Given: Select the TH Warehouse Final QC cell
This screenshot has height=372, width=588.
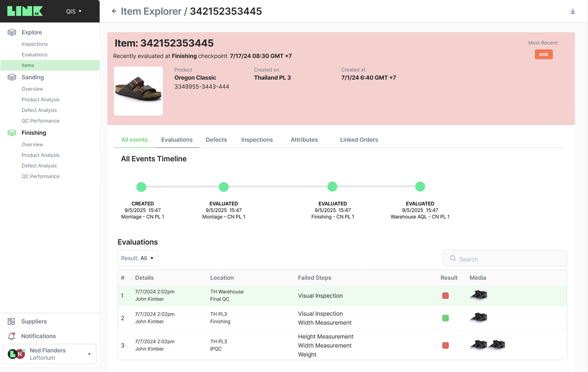Looking at the screenshot, I should 227,295.
